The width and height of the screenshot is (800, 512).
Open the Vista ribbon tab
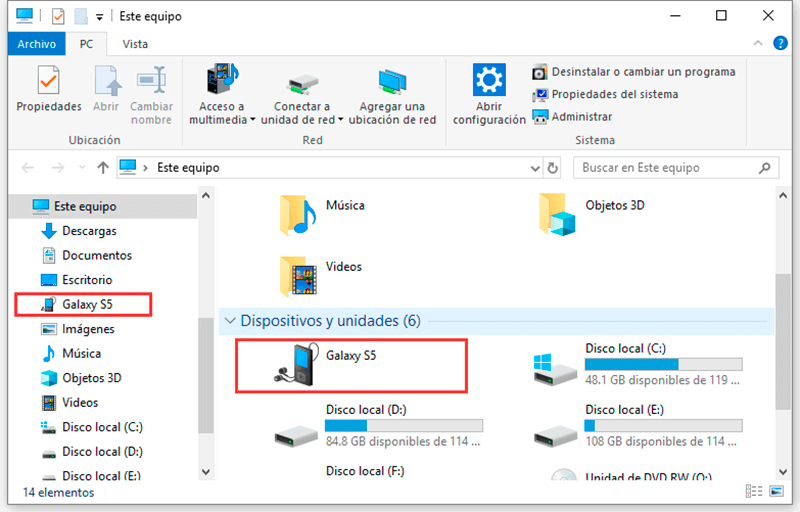pos(135,44)
